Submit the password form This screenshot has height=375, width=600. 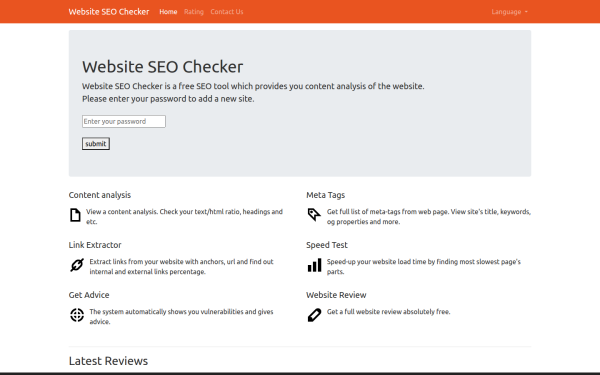point(96,144)
